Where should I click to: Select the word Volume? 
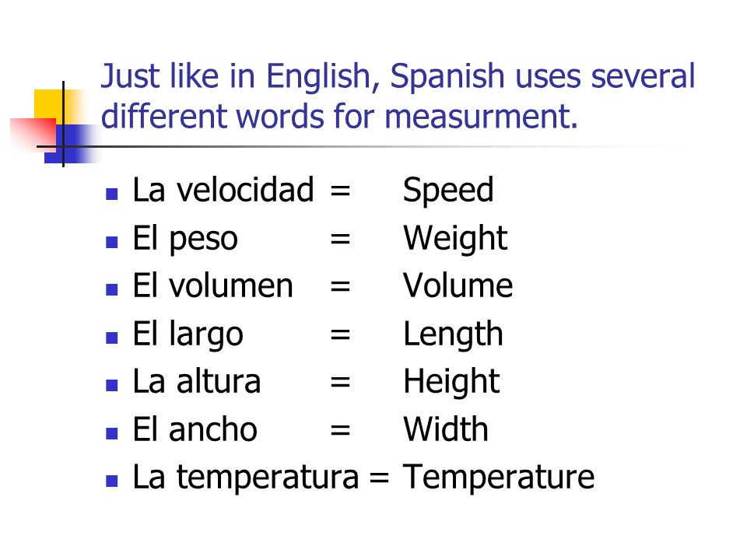tap(458, 285)
